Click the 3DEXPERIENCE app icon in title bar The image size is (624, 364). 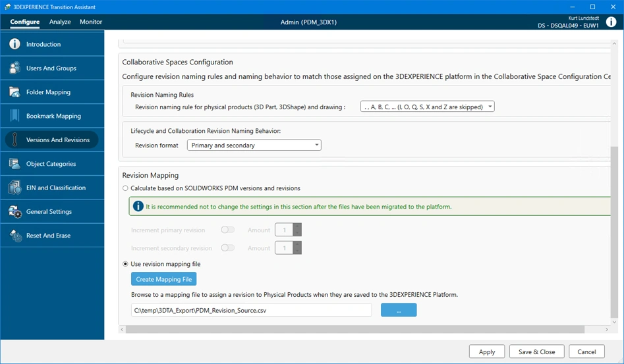coord(7,7)
